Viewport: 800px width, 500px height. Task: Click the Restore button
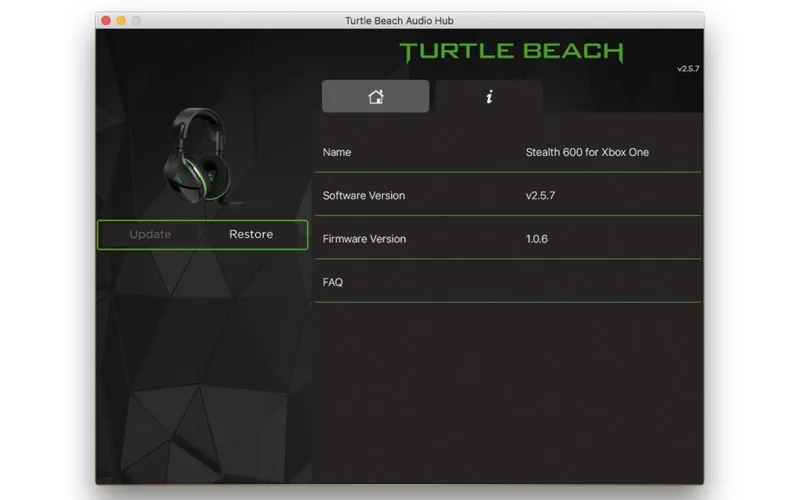[x=251, y=235]
